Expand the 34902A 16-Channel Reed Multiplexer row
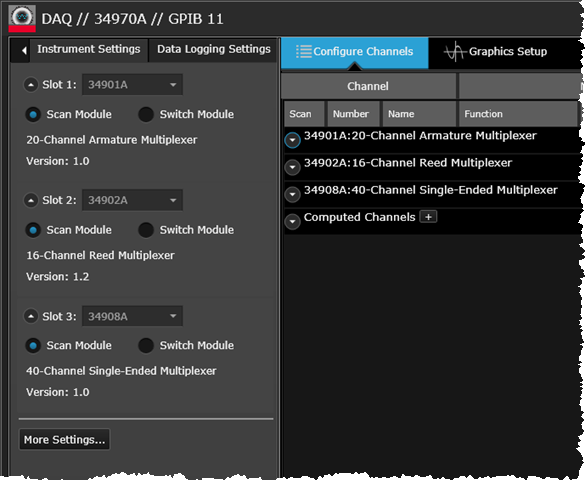 point(292,167)
